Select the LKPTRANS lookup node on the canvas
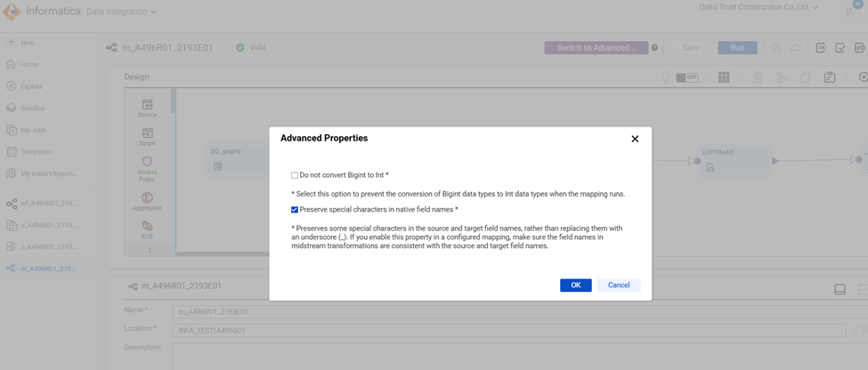This screenshot has height=370, width=868. [734, 160]
